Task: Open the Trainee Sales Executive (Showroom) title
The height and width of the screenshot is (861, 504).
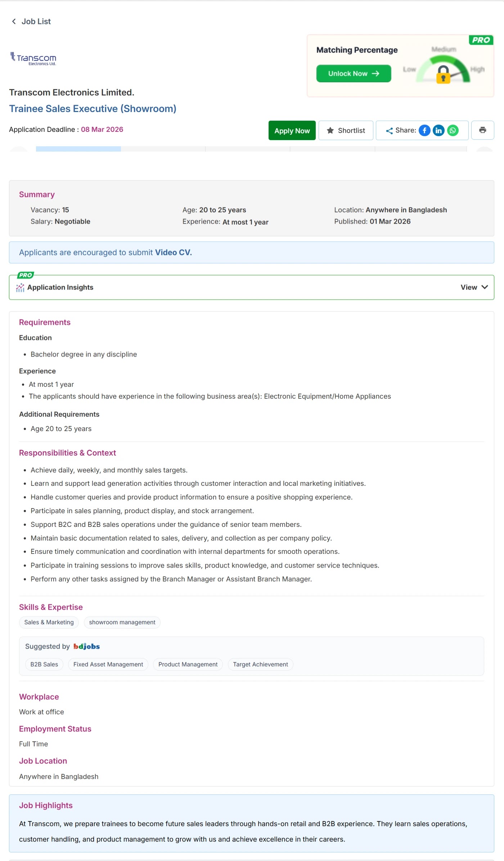Action: coord(93,109)
